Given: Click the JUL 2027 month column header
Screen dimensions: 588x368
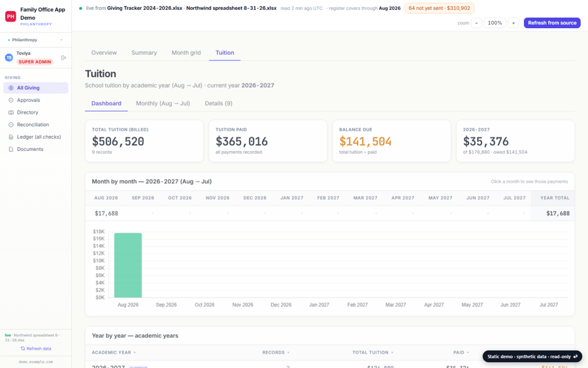Looking at the screenshot, I should click(515, 198).
